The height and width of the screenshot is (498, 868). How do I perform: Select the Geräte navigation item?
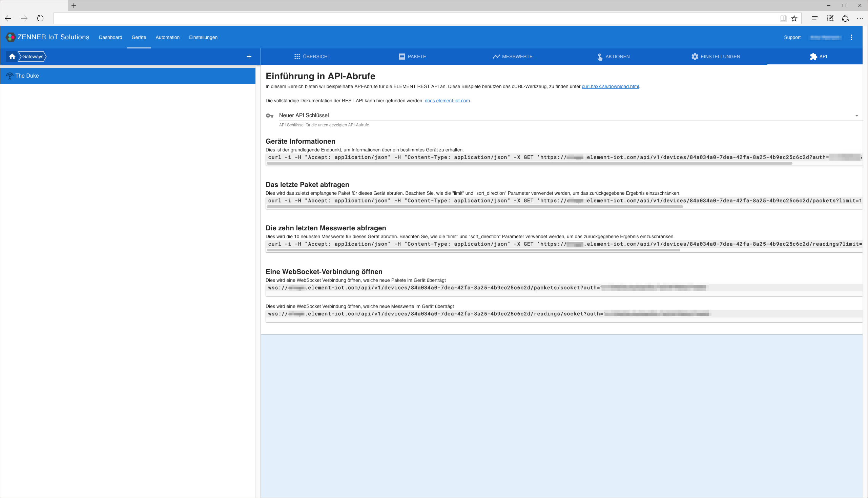point(139,37)
